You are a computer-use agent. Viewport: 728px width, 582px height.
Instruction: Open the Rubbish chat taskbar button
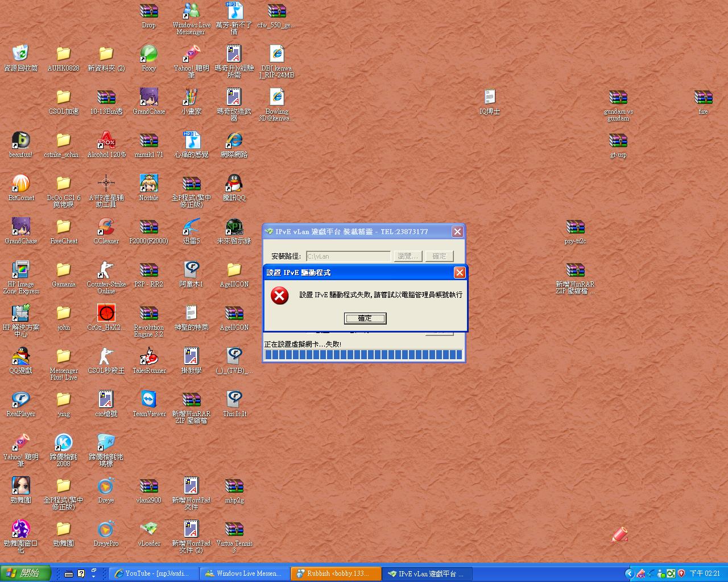(336, 573)
